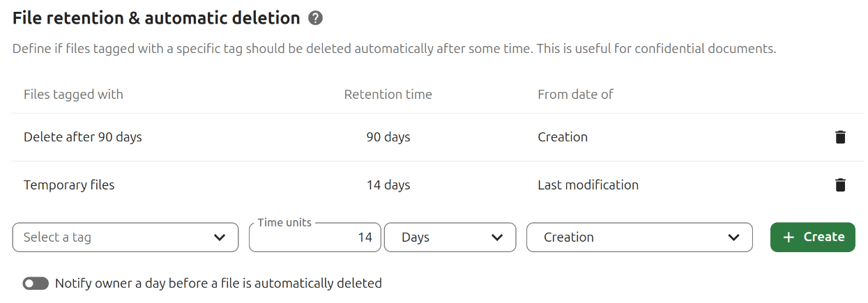
Task: Click the 14 days retention value in table
Action: (x=388, y=185)
